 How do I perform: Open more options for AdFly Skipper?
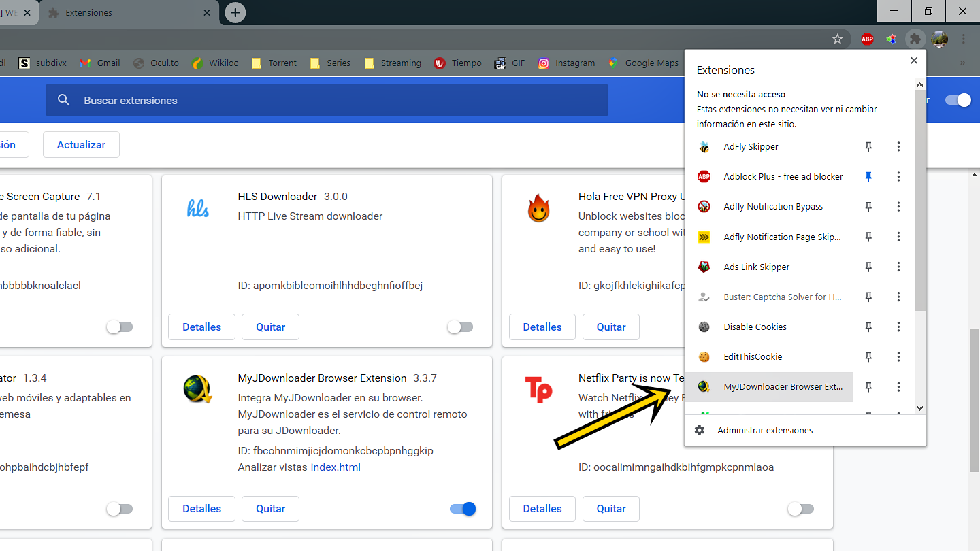(x=898, y=146)
